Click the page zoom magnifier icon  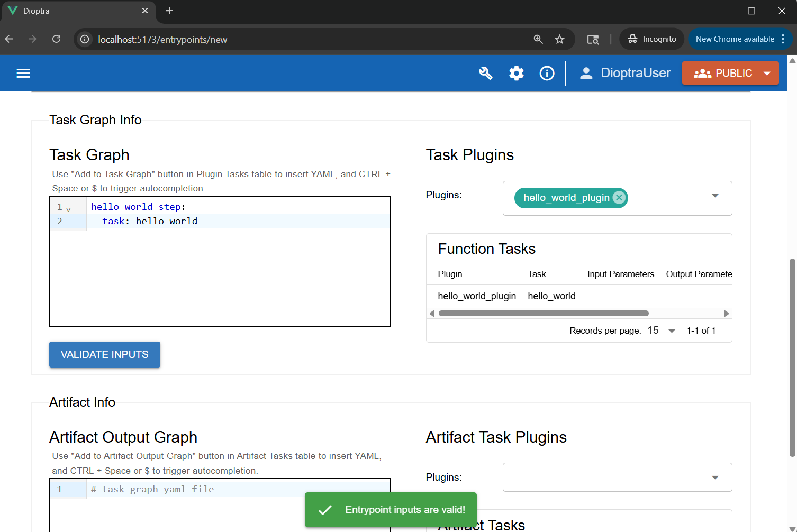point(538,39)
